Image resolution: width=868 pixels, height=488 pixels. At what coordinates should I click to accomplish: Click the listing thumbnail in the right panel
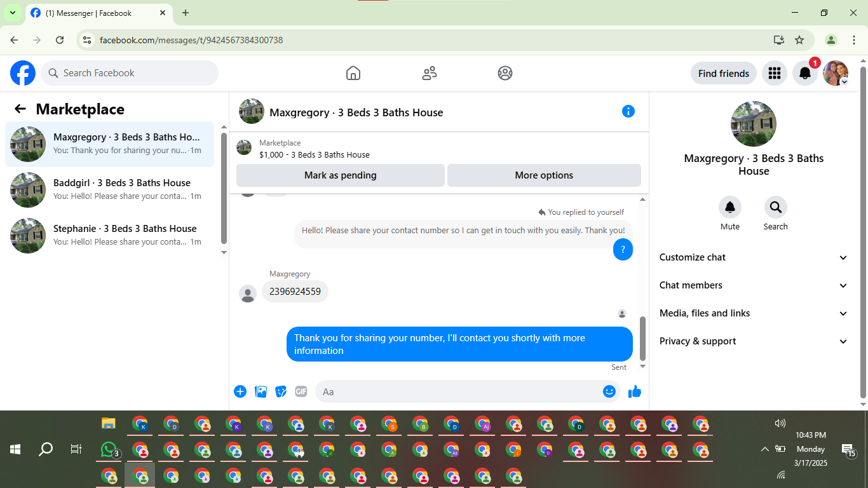(x=754, y=124)
